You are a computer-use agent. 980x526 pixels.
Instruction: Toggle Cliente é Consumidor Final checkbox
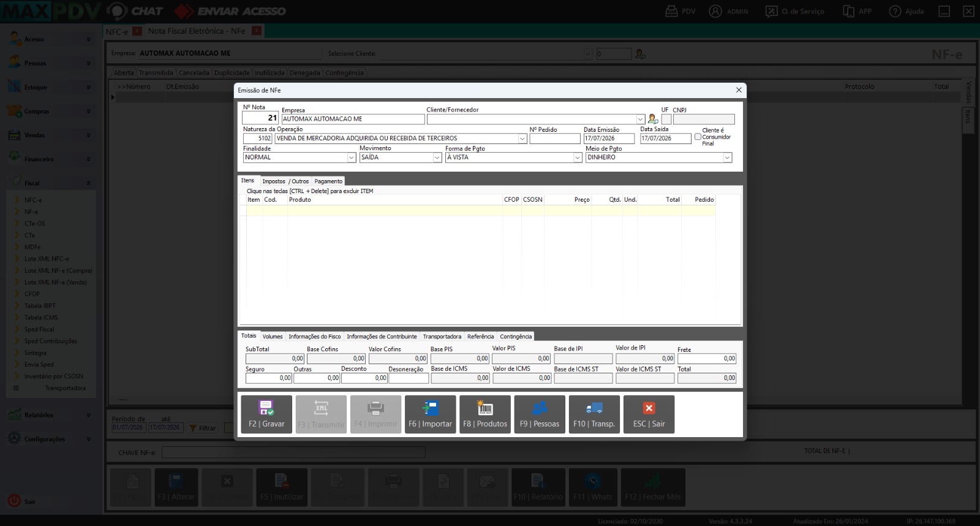(698, 137)
